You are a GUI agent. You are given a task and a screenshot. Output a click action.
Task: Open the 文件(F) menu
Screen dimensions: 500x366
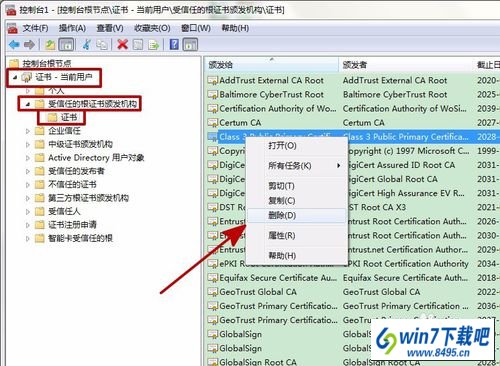[35, 28]
